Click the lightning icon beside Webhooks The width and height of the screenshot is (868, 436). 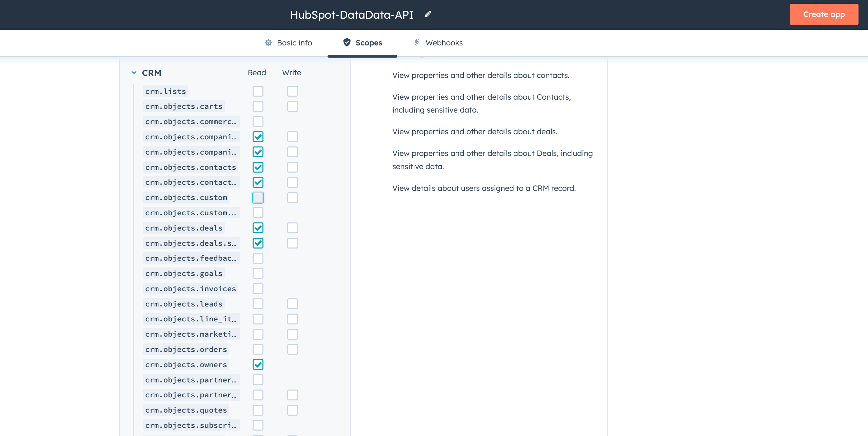(417, 43)
